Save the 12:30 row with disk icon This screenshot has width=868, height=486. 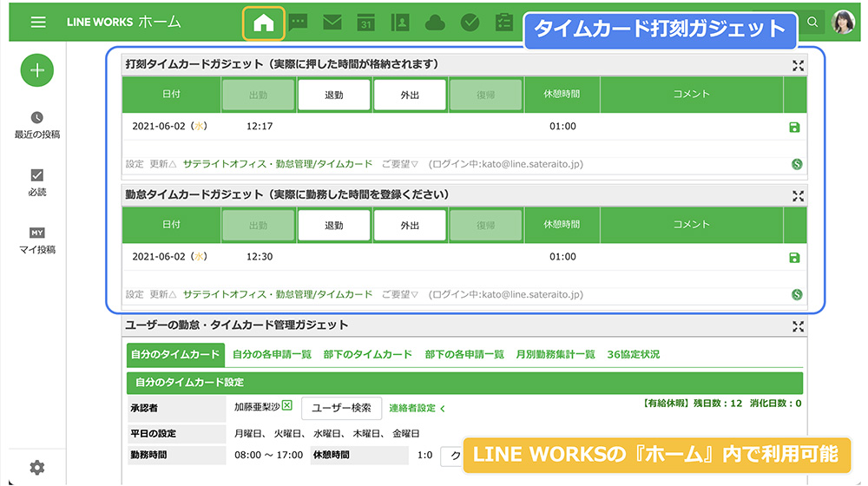(794, 258)
